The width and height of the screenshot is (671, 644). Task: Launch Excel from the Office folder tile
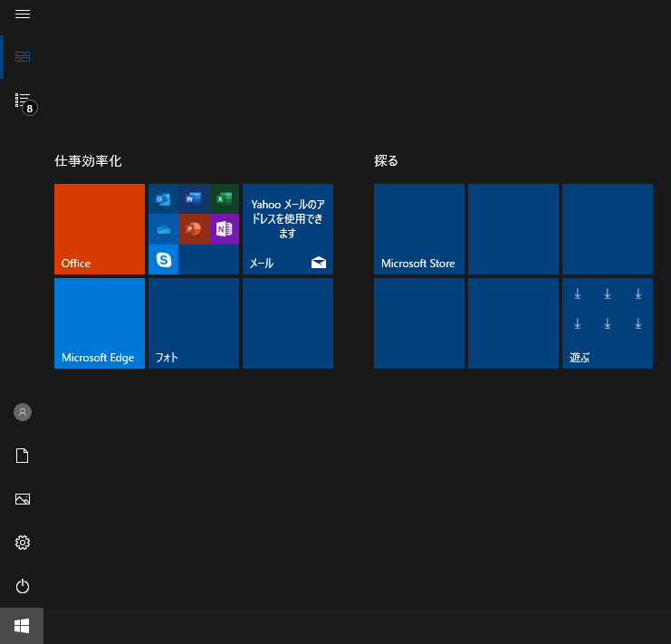pyautogui.click(x=224, y=199)
